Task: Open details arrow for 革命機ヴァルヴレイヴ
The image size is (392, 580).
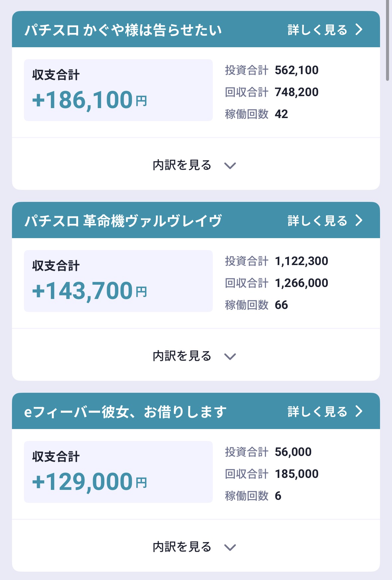Action: point(359,220)
